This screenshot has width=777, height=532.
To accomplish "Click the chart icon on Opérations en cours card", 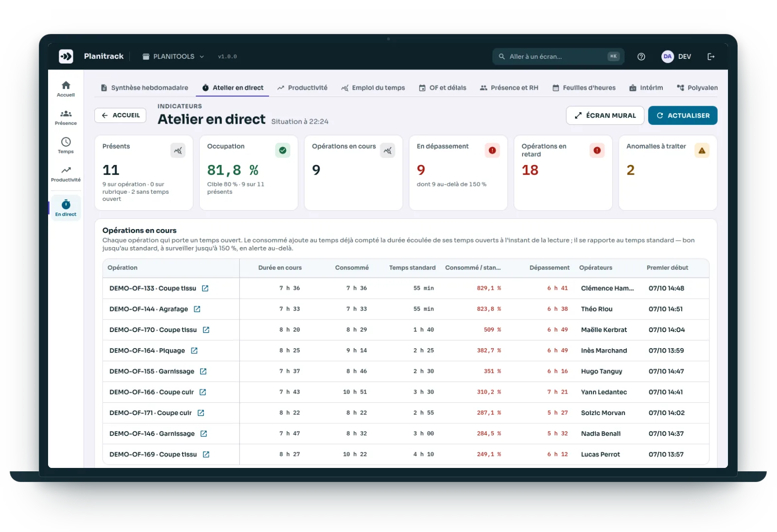I will point(388,150).
